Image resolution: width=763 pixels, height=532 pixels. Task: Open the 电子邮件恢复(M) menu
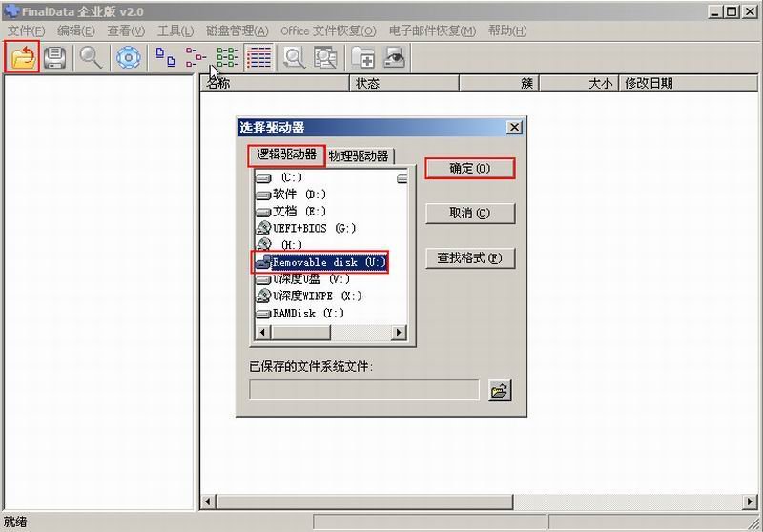click(433, 31)
